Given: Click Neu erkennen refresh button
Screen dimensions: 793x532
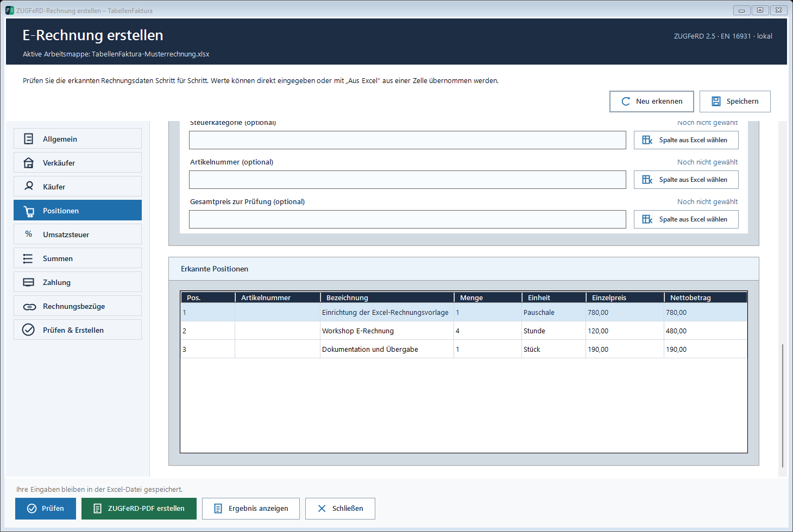Looking at the screenshot, I should click(652, 102).
